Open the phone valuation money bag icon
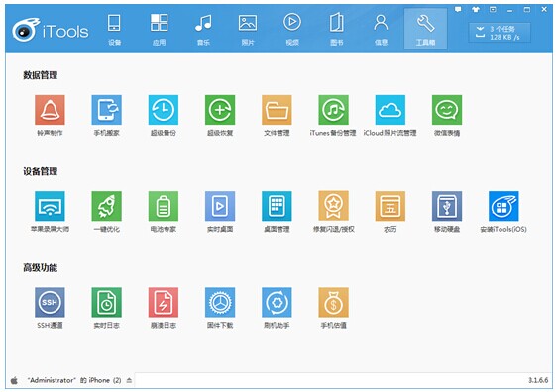Image resolution: width=557 pixels, height=392 pixels. click(x=333, y=302)
